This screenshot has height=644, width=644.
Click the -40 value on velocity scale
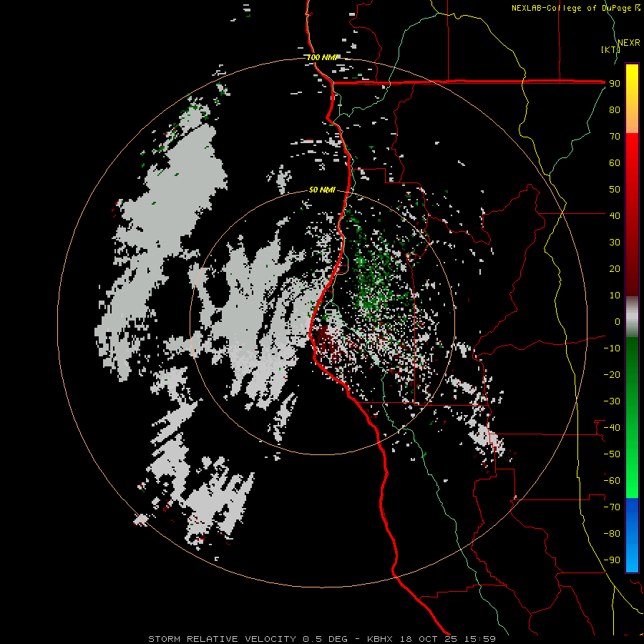[x=612, y=428]
